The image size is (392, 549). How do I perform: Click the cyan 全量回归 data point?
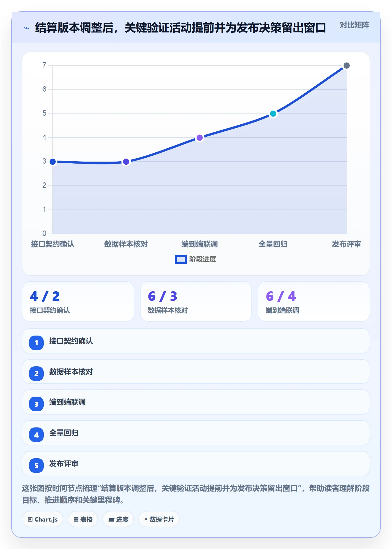[x=273, y=114]
